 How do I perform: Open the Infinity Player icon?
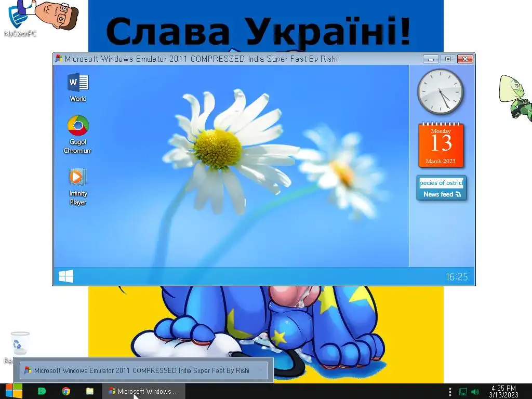pos(78,187)
